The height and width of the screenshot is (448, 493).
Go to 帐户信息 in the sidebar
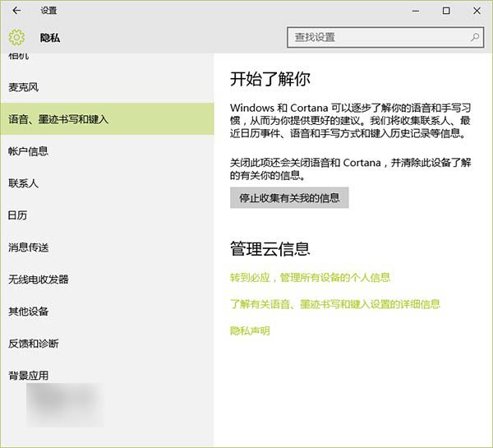coord(28,151)
